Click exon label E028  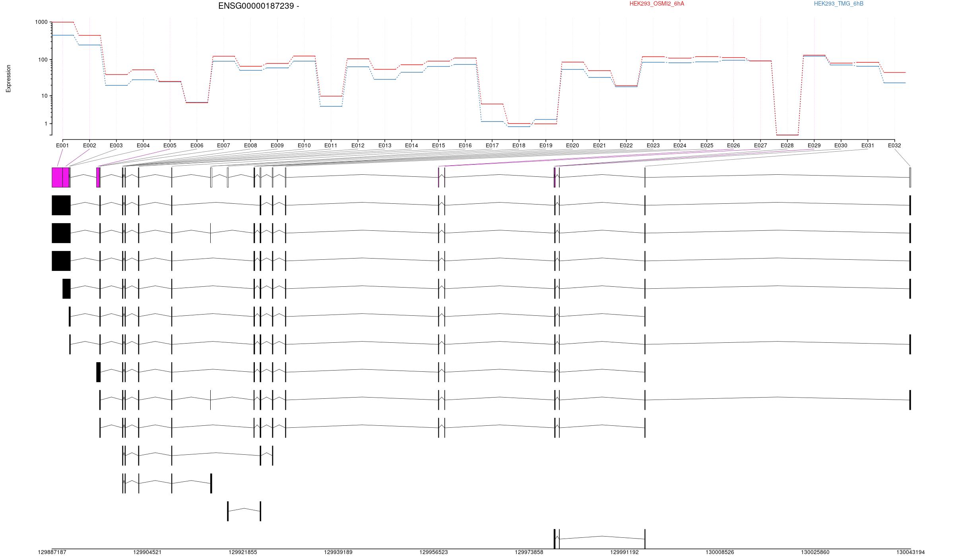pyautogui.click(x=787, y=145)
